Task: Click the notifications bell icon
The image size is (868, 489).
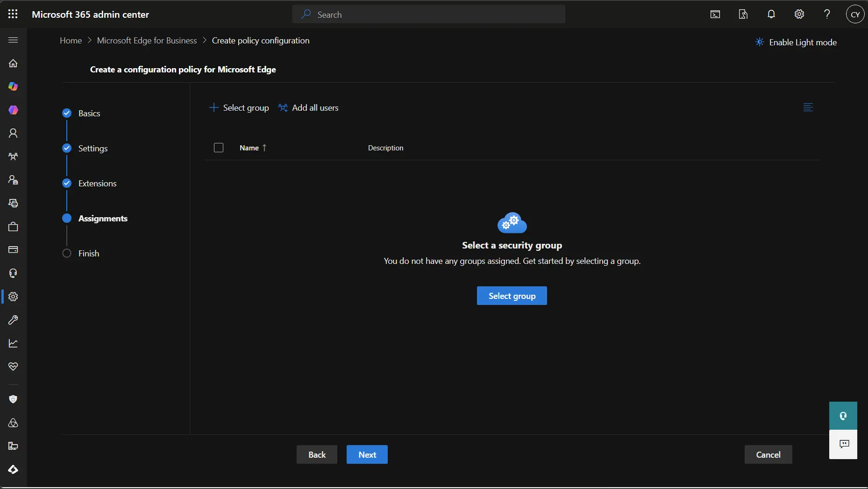Action: coord(771,14)
